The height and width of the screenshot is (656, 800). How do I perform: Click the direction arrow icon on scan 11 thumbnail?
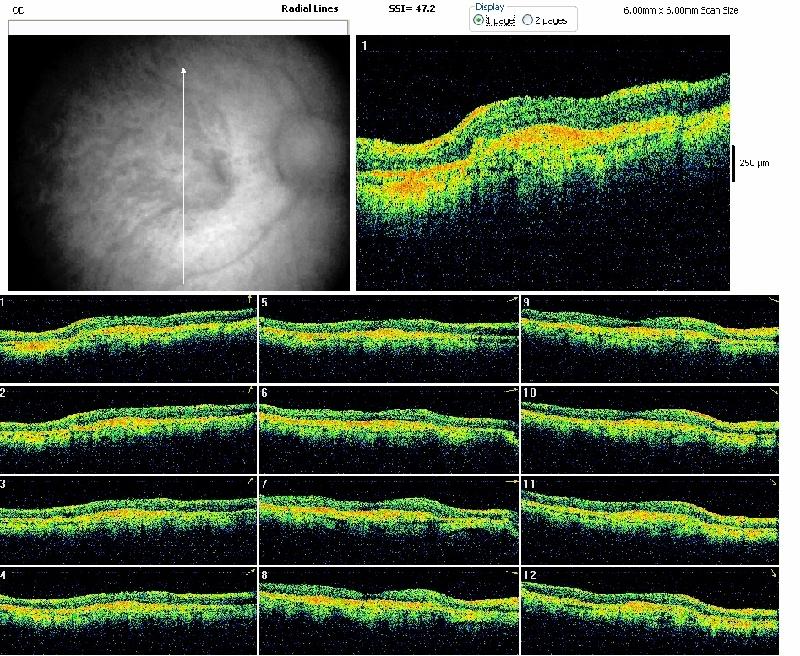773,482
